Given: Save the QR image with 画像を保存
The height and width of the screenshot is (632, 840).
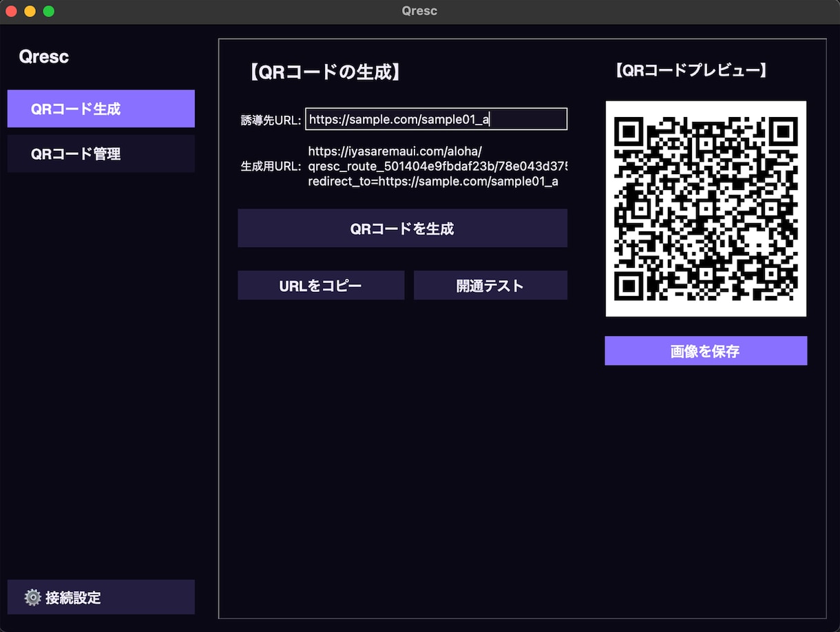Looking at the screenshot, I should click(706, 351).
